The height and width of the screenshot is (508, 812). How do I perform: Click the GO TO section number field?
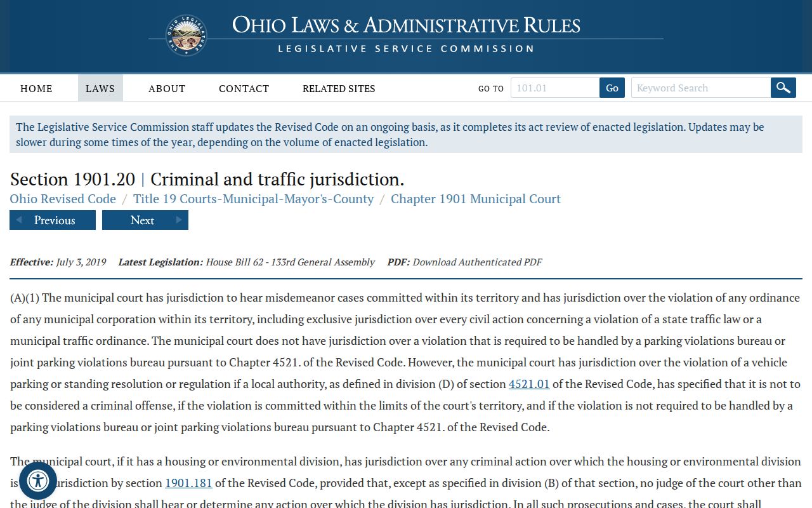tap(555, 88)
